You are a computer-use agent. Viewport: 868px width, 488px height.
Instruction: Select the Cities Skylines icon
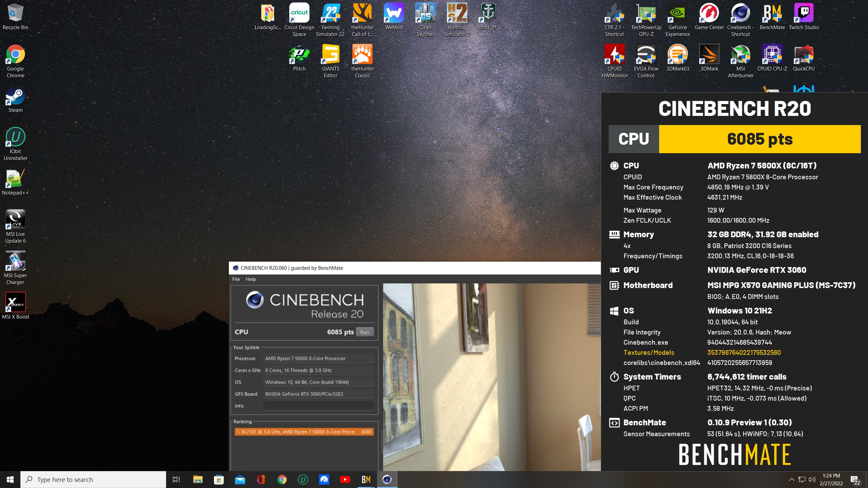point(425,20)
